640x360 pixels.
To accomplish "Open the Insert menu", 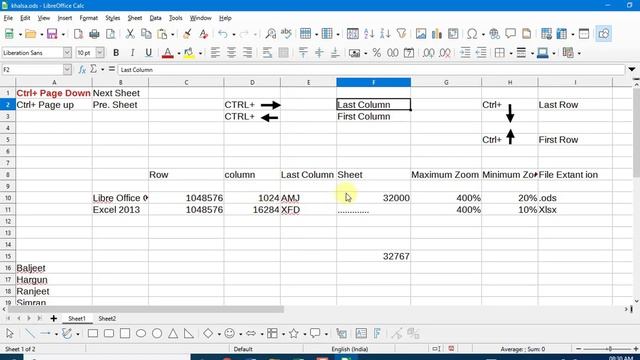I will [x=64, y=18].
